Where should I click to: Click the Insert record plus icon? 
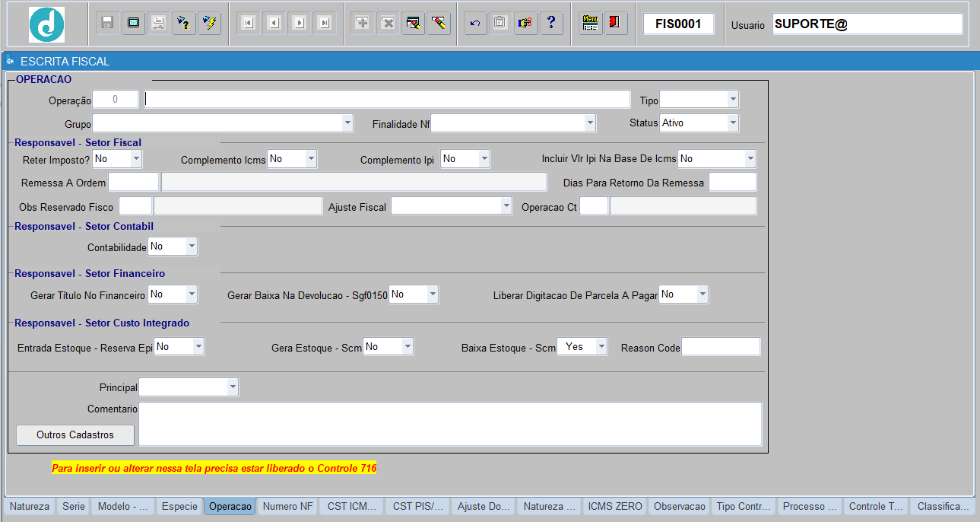coord(363,23)
